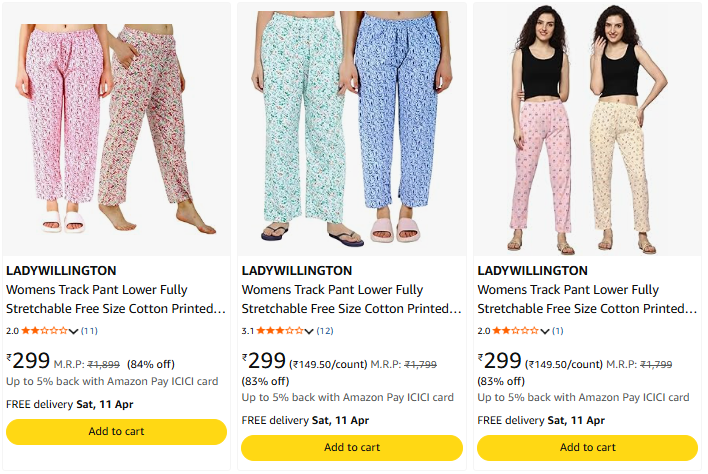Add first pink pants product to cart
Viewport: 708px width, 474px height.
(x=116, y=432)
